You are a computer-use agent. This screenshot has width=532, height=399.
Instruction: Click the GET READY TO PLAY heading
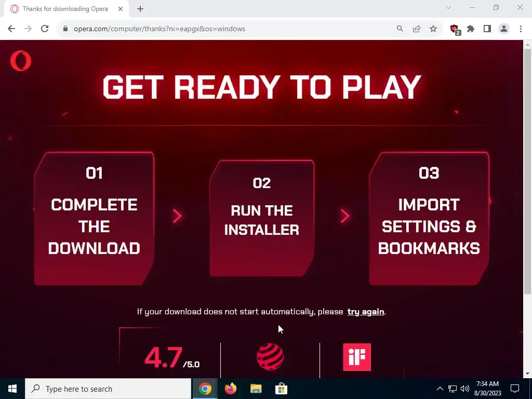[262, 87]
